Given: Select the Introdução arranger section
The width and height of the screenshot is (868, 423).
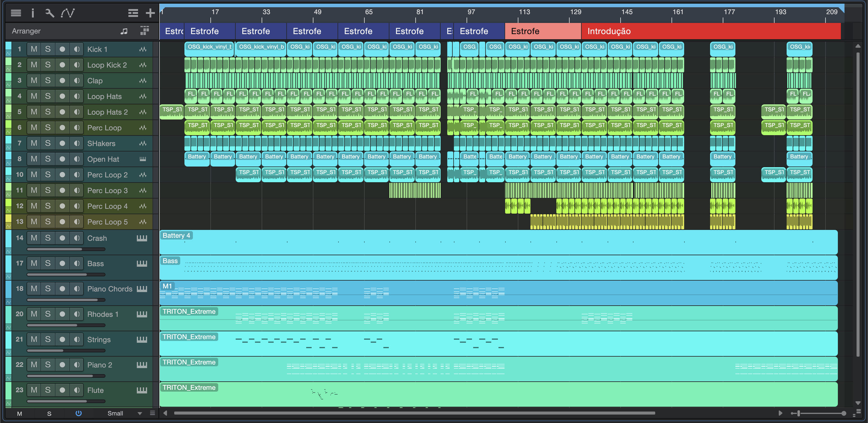Looking at the screenshot, I should tap(711, 31).
